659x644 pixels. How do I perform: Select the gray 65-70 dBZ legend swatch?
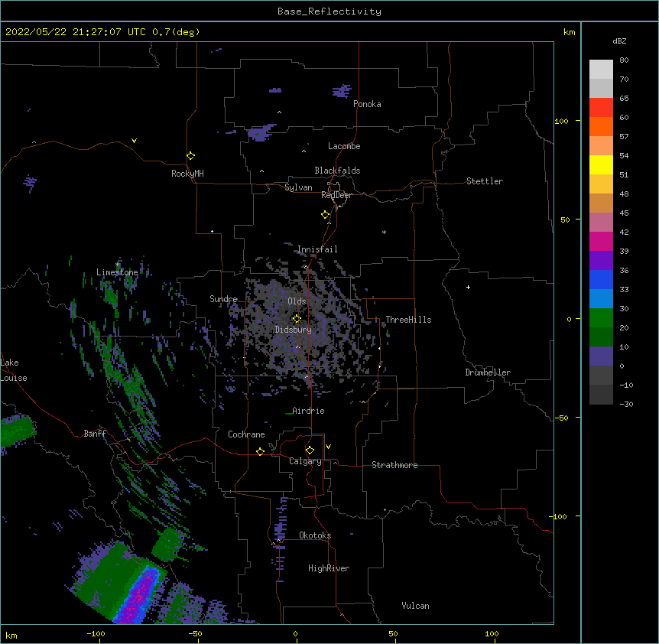[x=601, y=89]
